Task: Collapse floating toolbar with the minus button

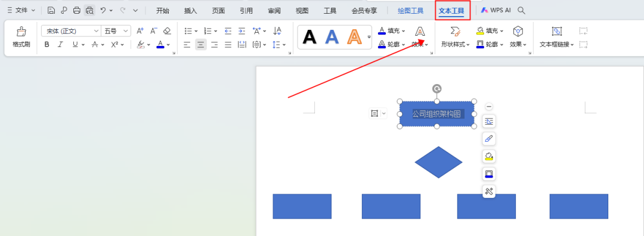Action: coord(489,107)
